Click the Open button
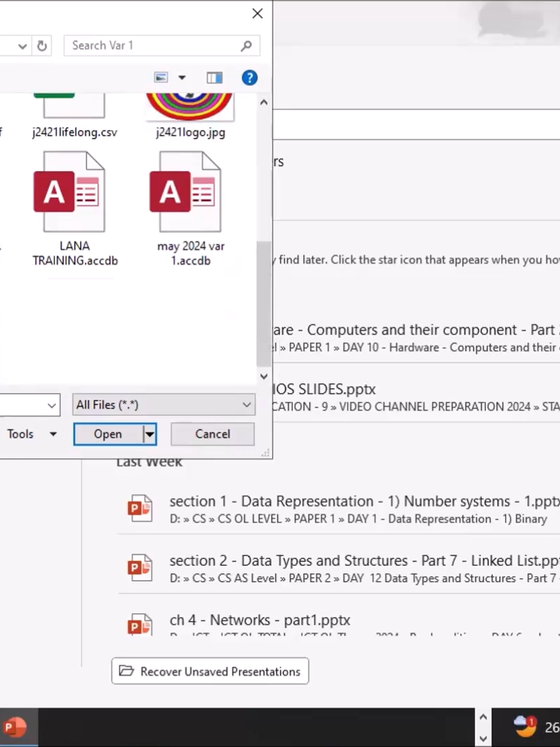The image size is (560, 747). click(108, 434)
